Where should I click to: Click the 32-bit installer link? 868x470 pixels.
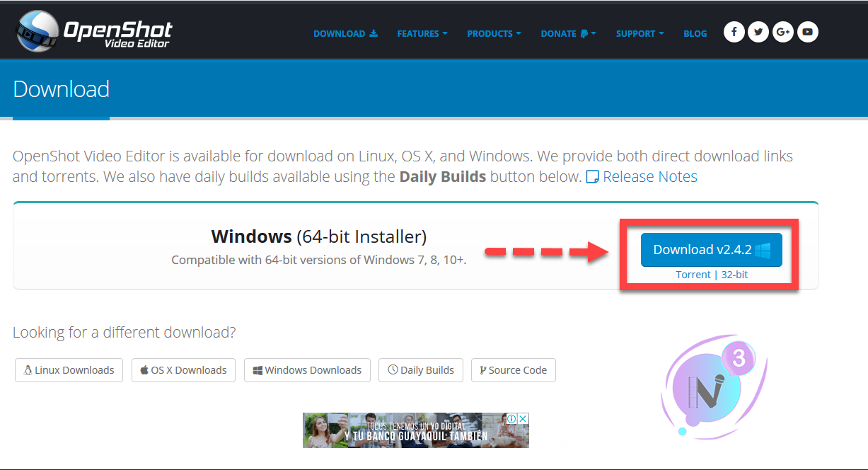[x=734, y=275]
